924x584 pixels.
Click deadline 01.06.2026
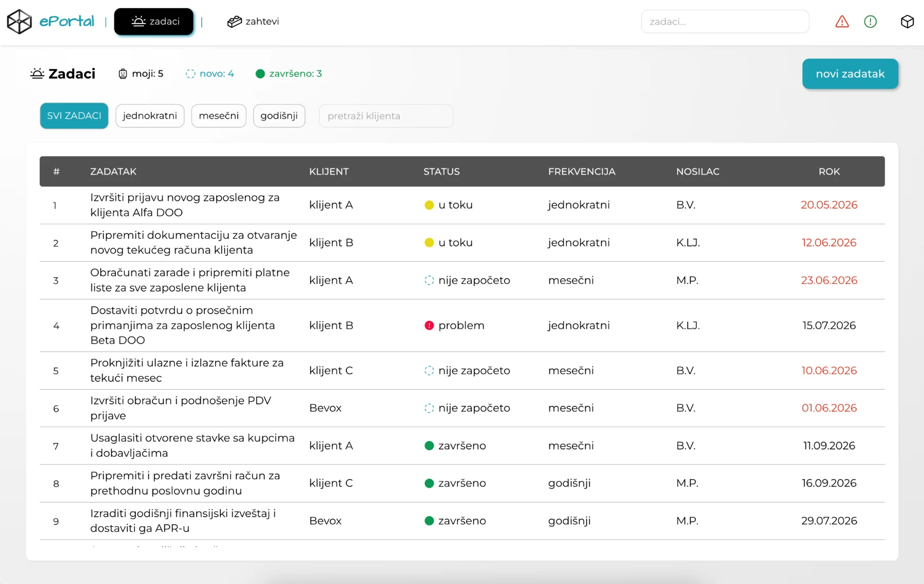829,408
